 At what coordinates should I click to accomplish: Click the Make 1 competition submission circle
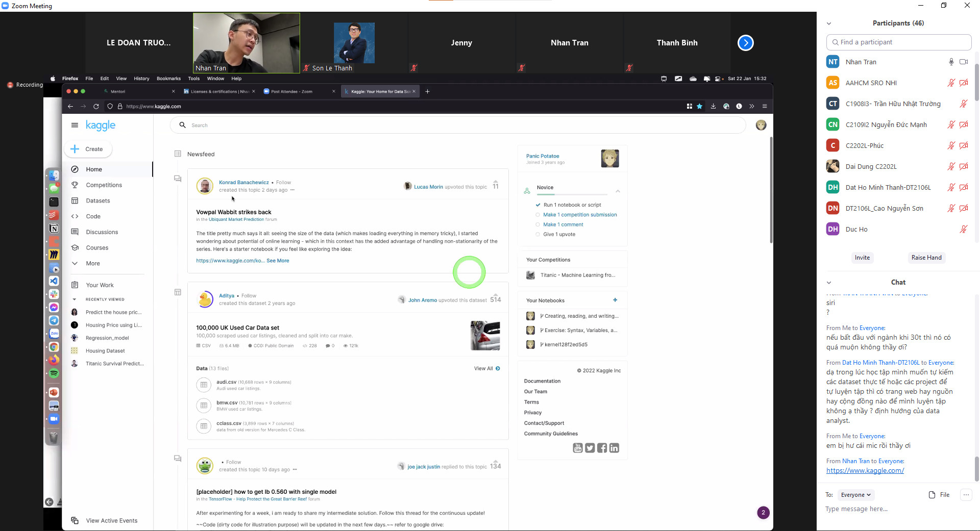tap(537, 215)
